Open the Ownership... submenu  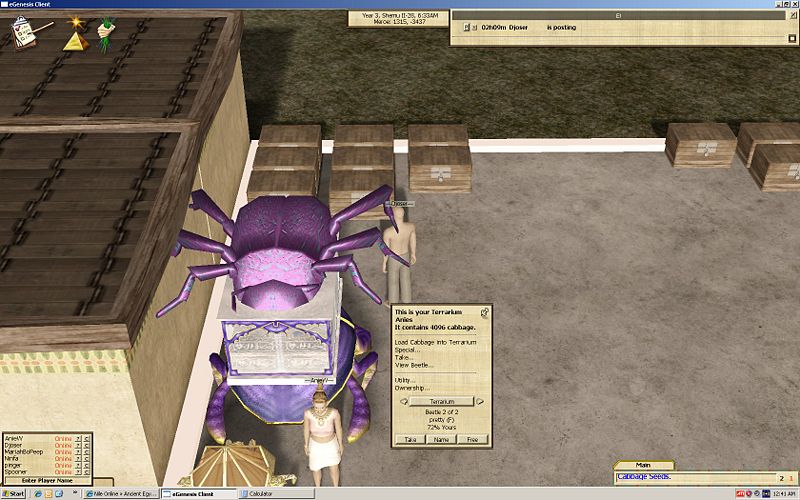pos(411,388)
